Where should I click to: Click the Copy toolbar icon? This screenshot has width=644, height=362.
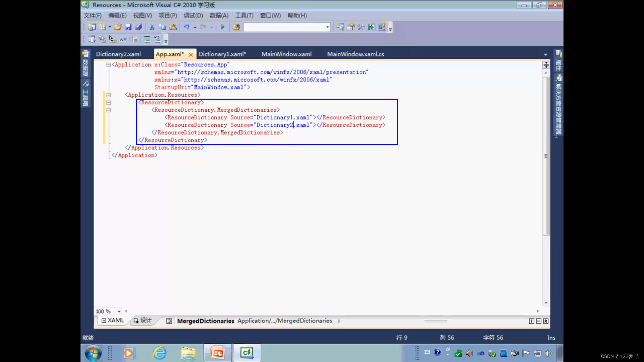[162, 27]
